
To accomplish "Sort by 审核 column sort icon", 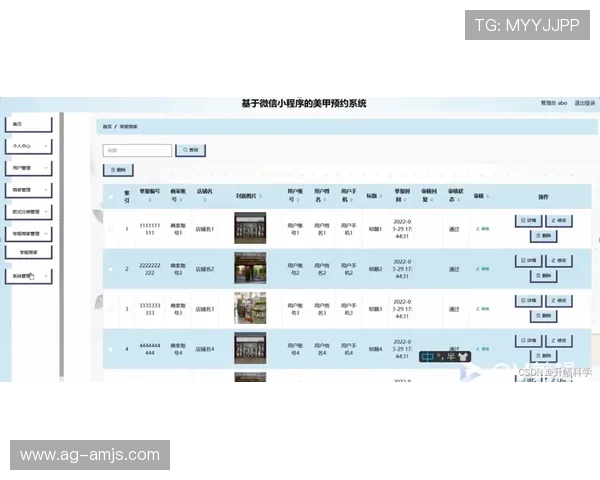I will 488,196.
